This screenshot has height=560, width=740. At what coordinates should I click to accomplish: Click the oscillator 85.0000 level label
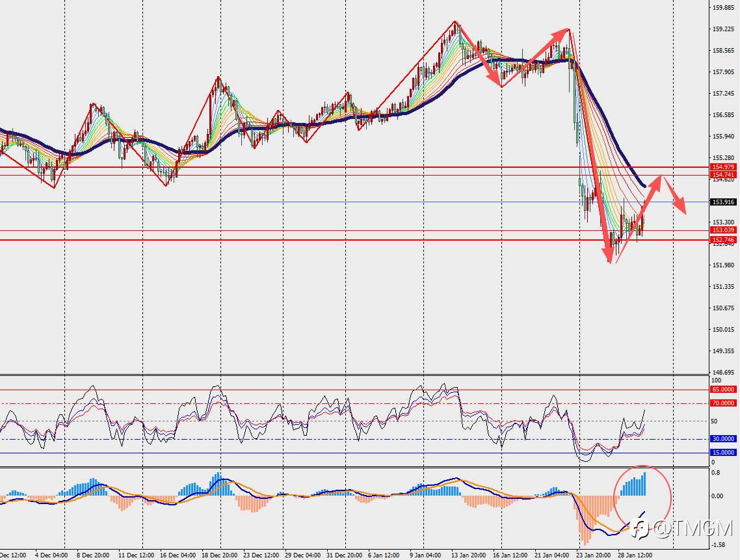[x=723, y=390]
